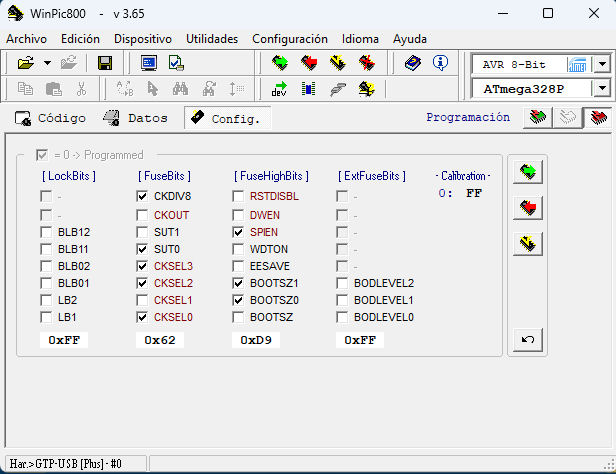Viewport: 616px width, 474px height.
Task: Open the ATmega328P device dropdown
Action: coord(602,89)
